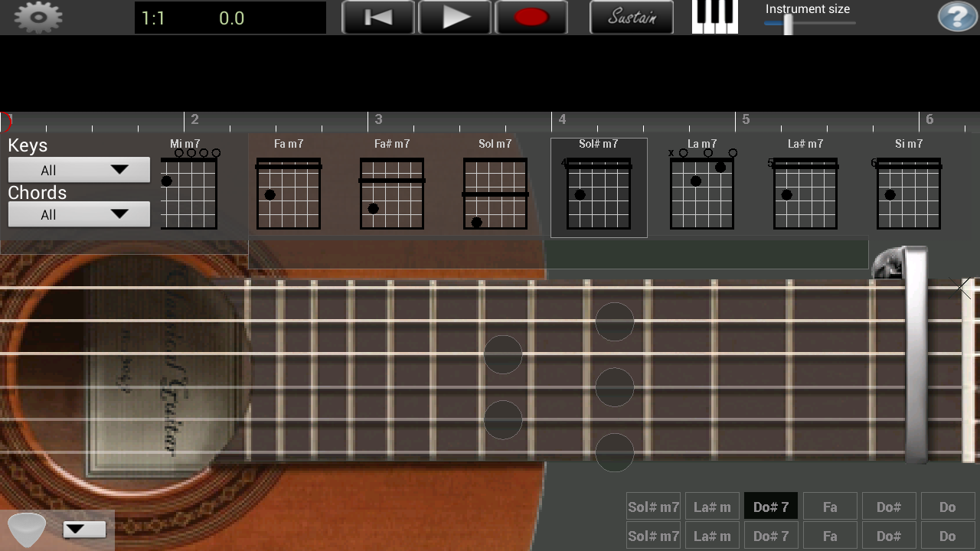Tap bottom-row Do# chord button
The image size is (980, 551).
tap(889, 536)
